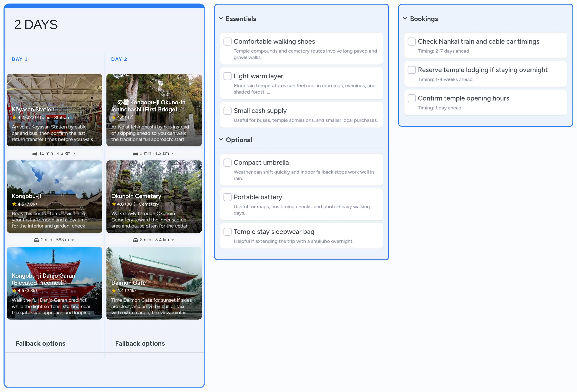Image resolution: width=577 pixels, height=392 pixels.
Task: Tick the Portable battery checkbox
Action: [227, 197]
